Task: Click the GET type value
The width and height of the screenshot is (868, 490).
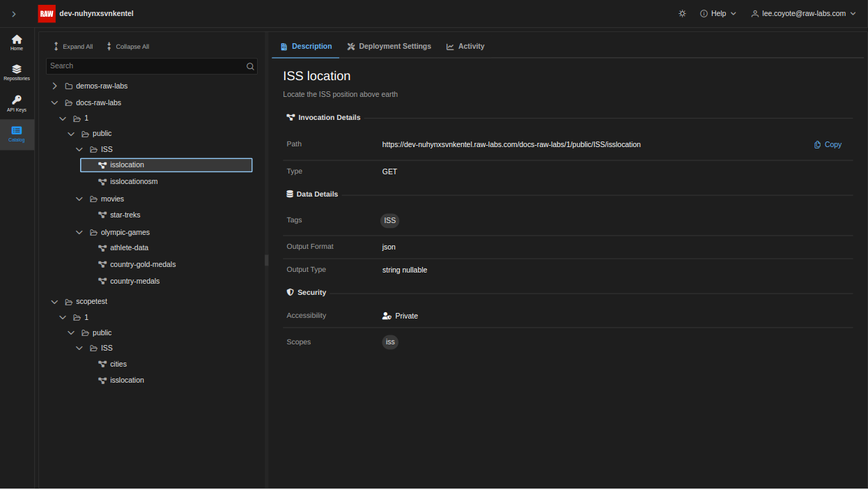Action: point(389,172)
